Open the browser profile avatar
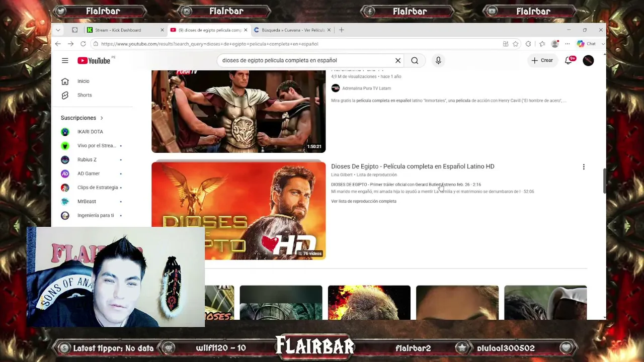Image resolution: width=644 pixels, height=362 pixels. point(555,44)
